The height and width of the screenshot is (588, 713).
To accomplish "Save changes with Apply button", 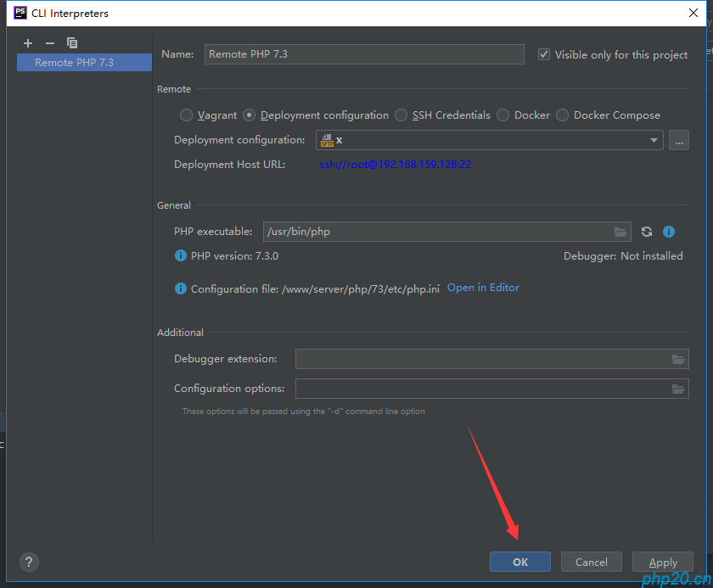I will (x=663, y=562).
